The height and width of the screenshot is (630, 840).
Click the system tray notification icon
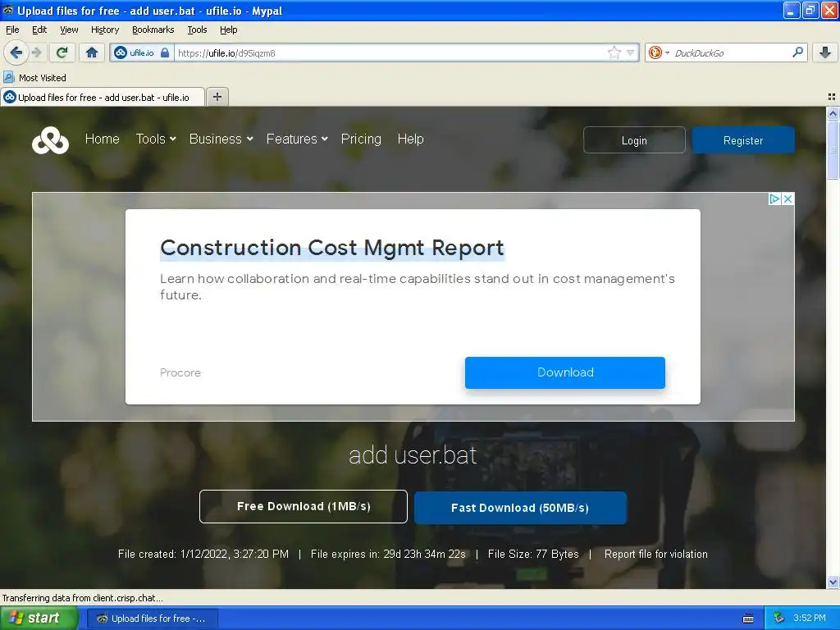point(779,618)
